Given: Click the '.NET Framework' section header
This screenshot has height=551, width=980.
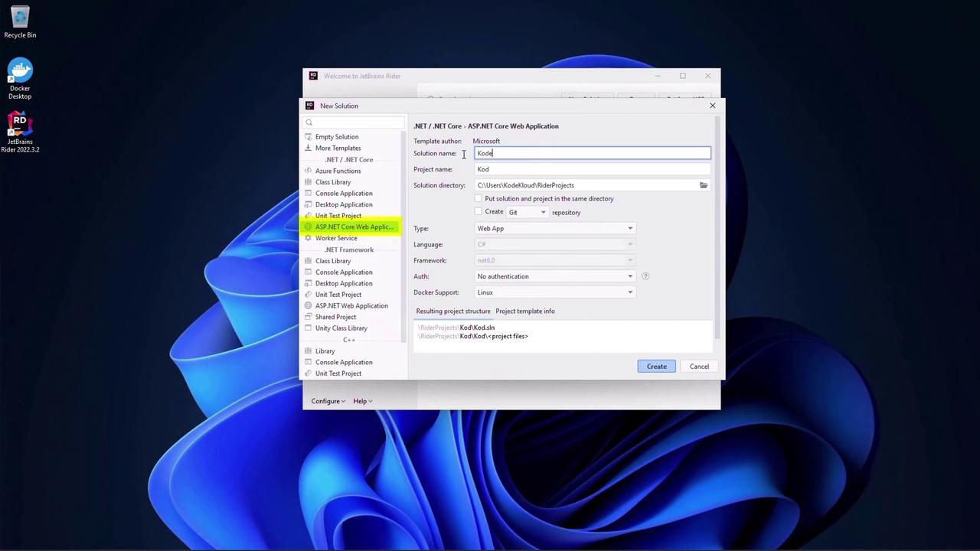Looking at the screenshot, I should [349, 249].
